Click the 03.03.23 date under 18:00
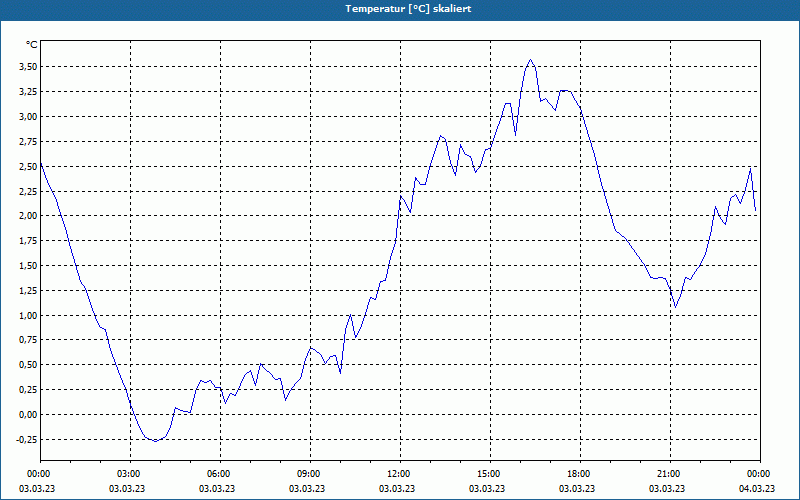 (577, 489)
